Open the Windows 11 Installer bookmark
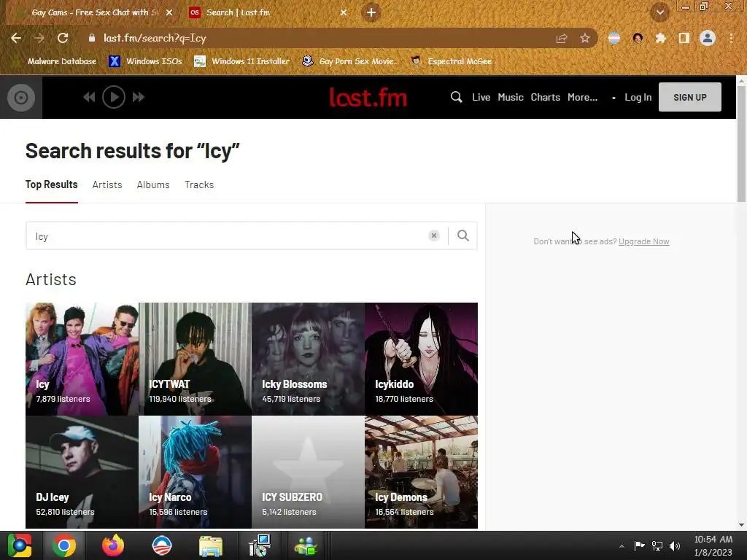The image size is (747, 560). (x=242, y=61)
